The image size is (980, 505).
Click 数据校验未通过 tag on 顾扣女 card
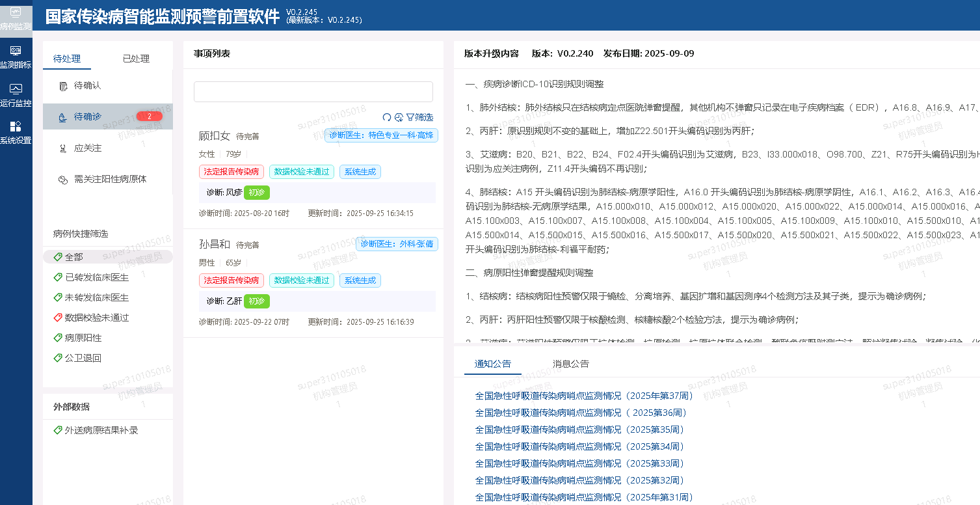(302, 172)
